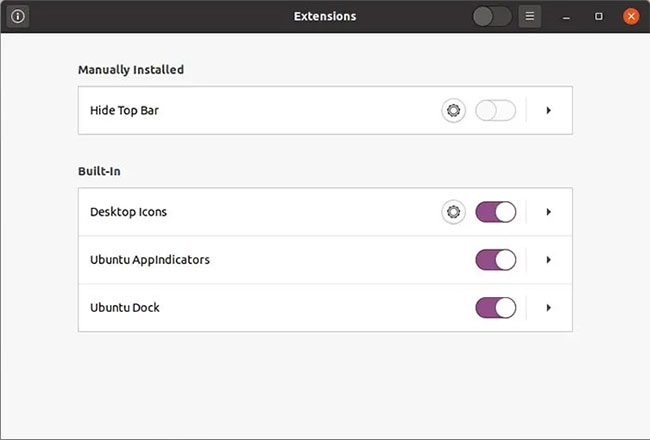Close the Extensions window
This screenshot has width=650, height=440.
tap(631, 16)
